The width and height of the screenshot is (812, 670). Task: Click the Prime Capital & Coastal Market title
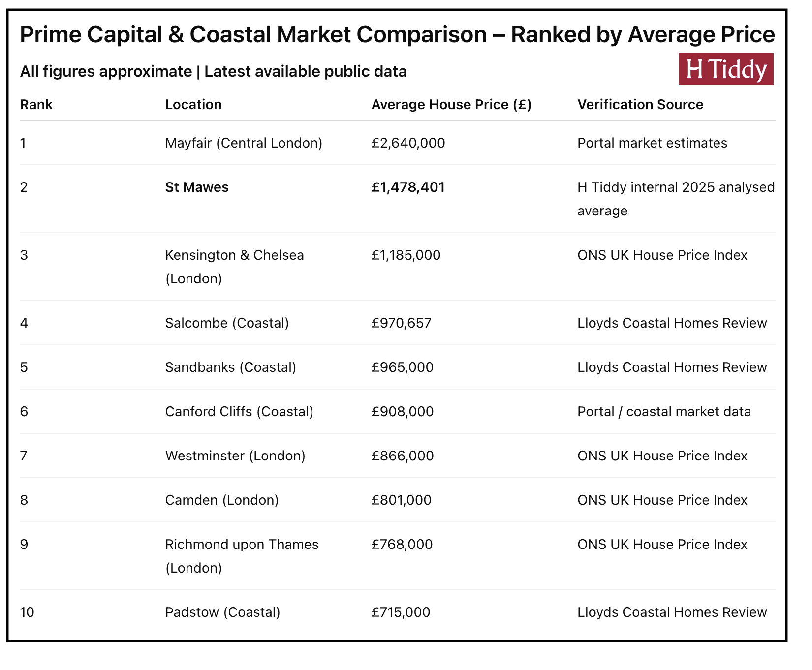point(397,35)
